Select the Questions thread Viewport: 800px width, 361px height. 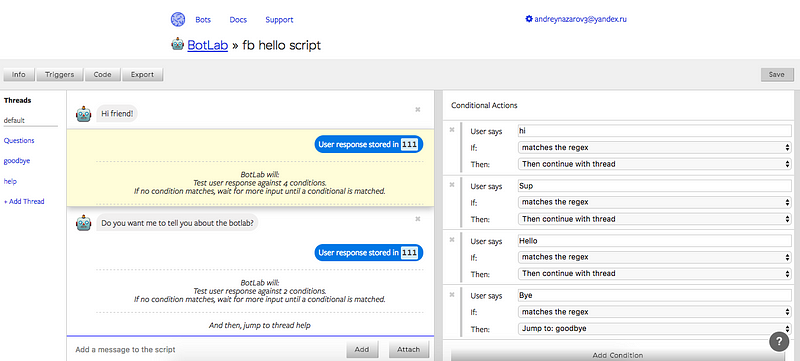pyautogui.click(x=19, y=141)
